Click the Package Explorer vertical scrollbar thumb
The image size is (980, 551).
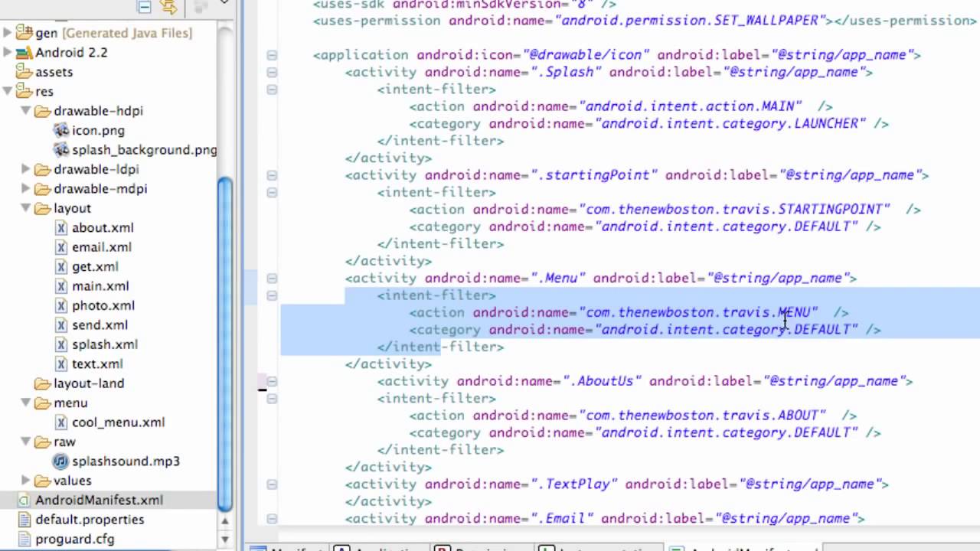(x=225, y=343)
